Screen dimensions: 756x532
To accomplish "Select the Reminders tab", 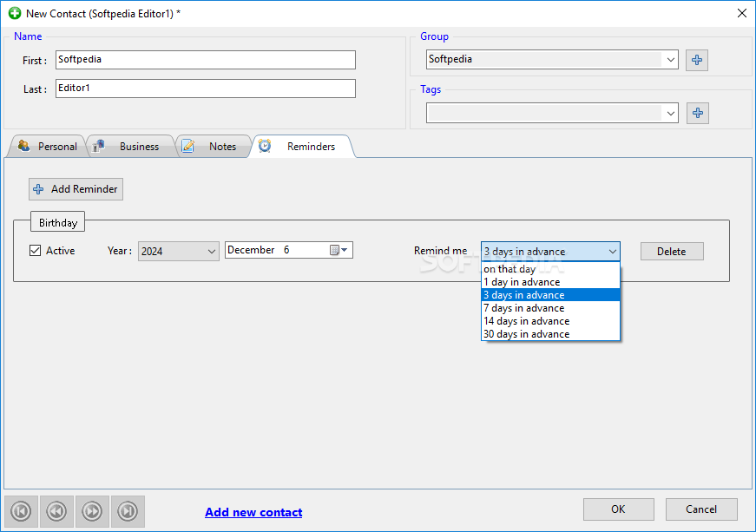I will (302, 147).
